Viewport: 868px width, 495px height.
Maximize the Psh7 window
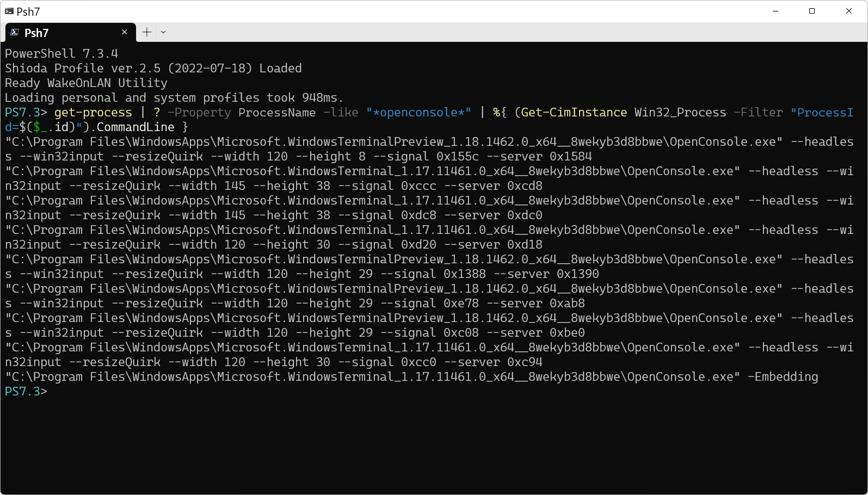click(x=812, y=11)
